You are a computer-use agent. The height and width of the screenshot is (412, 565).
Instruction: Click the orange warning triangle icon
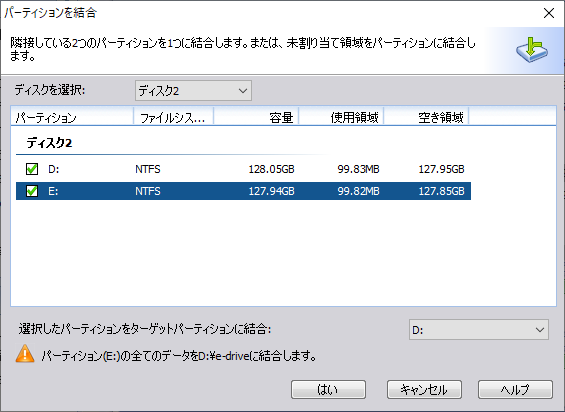[25, 354]
